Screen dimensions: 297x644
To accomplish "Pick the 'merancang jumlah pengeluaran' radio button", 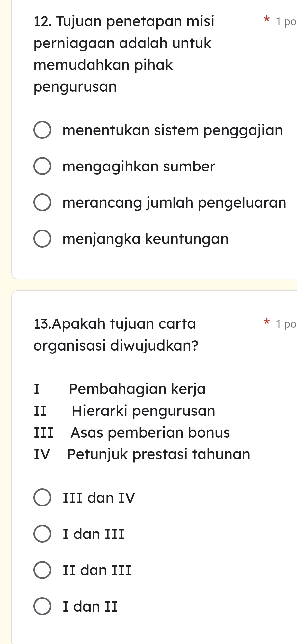I will click(42, 203).
